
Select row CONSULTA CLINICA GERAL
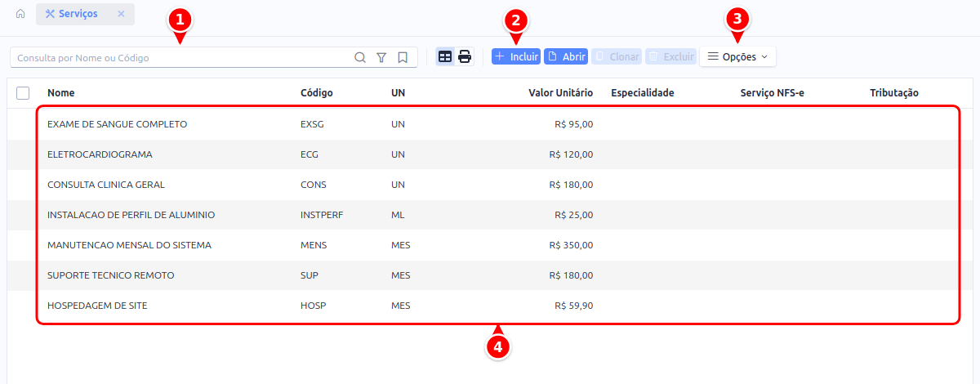490,185
